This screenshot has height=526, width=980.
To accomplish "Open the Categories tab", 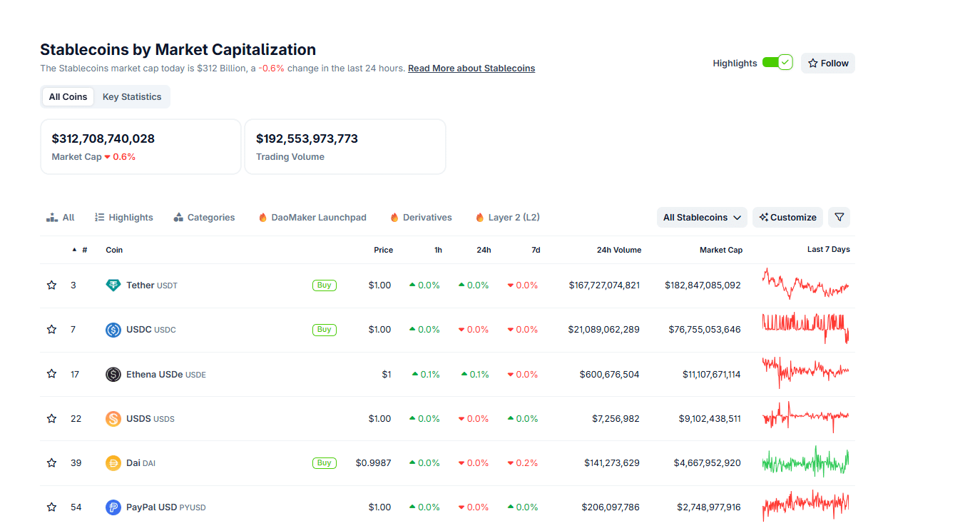I will [x=204, y=218].
